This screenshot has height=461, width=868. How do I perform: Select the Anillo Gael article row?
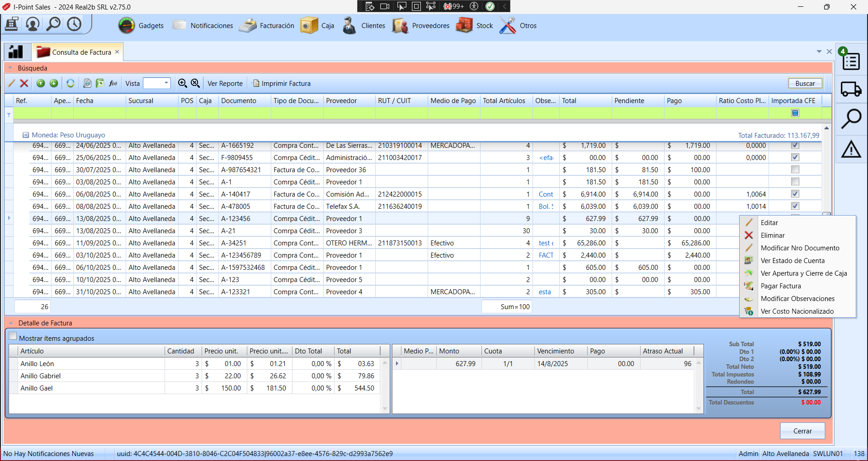(194, 388)
